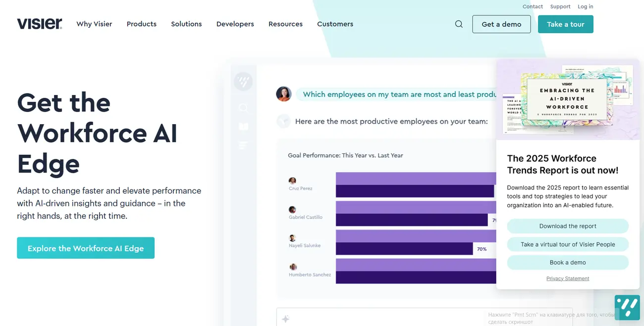644x326 pixels.
Task: Click the sparkle icon in the prompt box
Action: pos(285,319)
